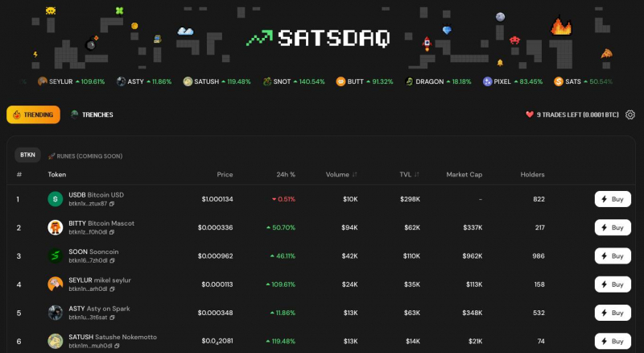Buy the USDB token
644x353 pixels.
pyautogui.click(x=612, y=199)
